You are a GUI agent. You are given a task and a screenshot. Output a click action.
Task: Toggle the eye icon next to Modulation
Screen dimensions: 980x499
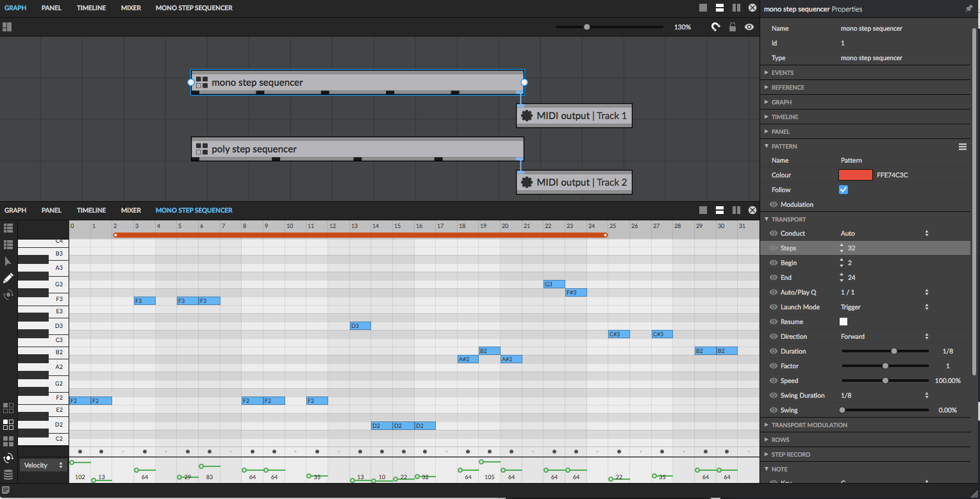pos(774,204)
